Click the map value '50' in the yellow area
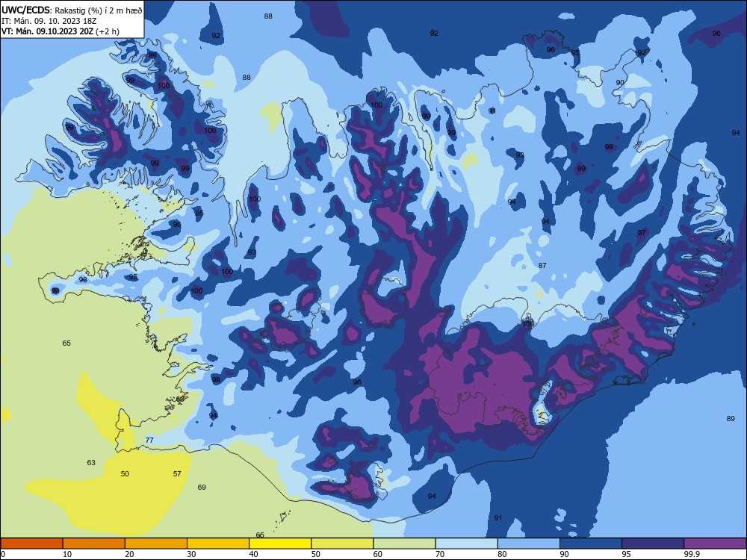Screen dimensions: 747x560 point(125,474)
